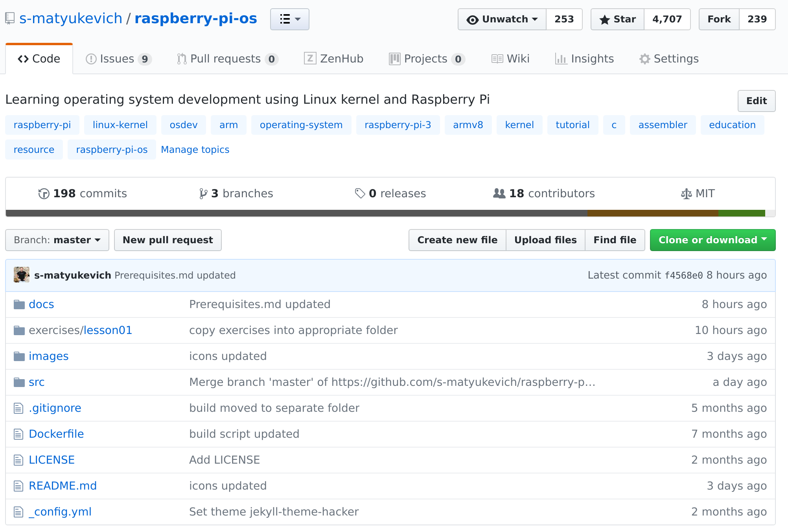Image resolution: width=788 pixels, height=532 pixels.
Task: Open the Issues tab
Action: [118, 59]
